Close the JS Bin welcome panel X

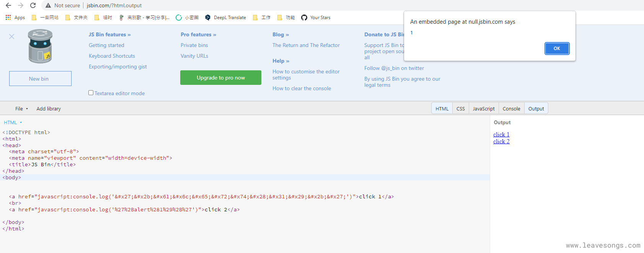(x=12, y=37)
